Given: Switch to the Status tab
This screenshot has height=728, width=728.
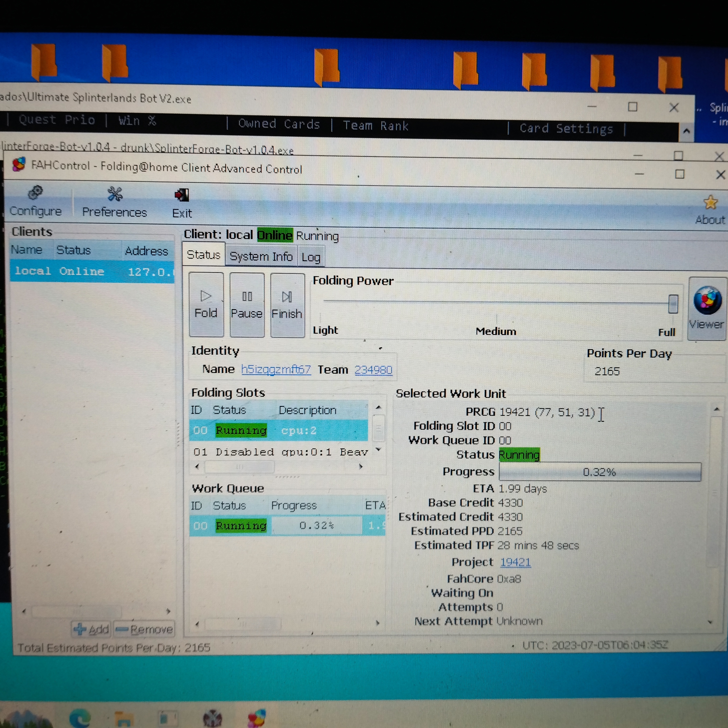Looking at the screenshot, I should (x=204, y=255).
